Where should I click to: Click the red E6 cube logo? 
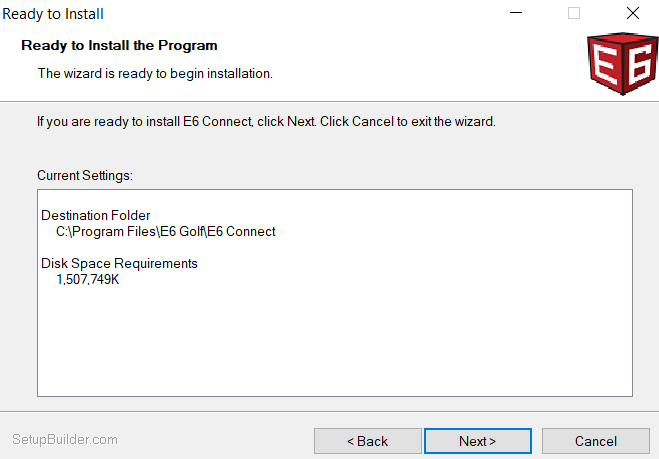[x=619, y=64]
